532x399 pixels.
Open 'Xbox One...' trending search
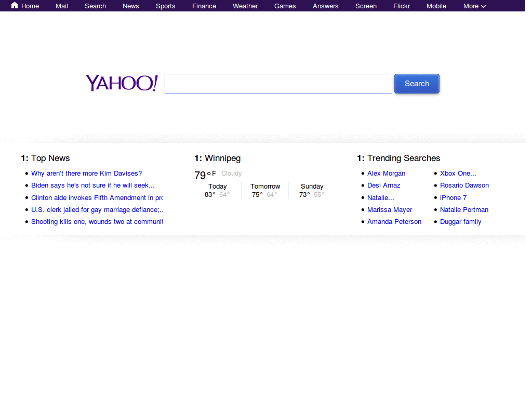458,174
